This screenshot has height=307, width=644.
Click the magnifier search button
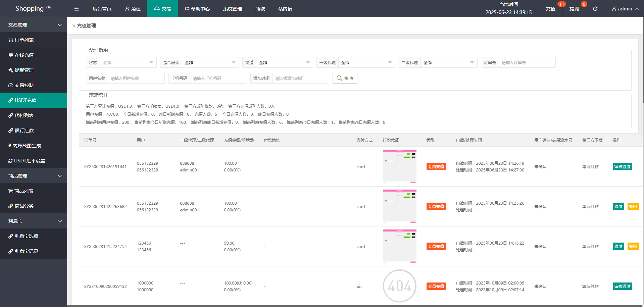(345, 78)
